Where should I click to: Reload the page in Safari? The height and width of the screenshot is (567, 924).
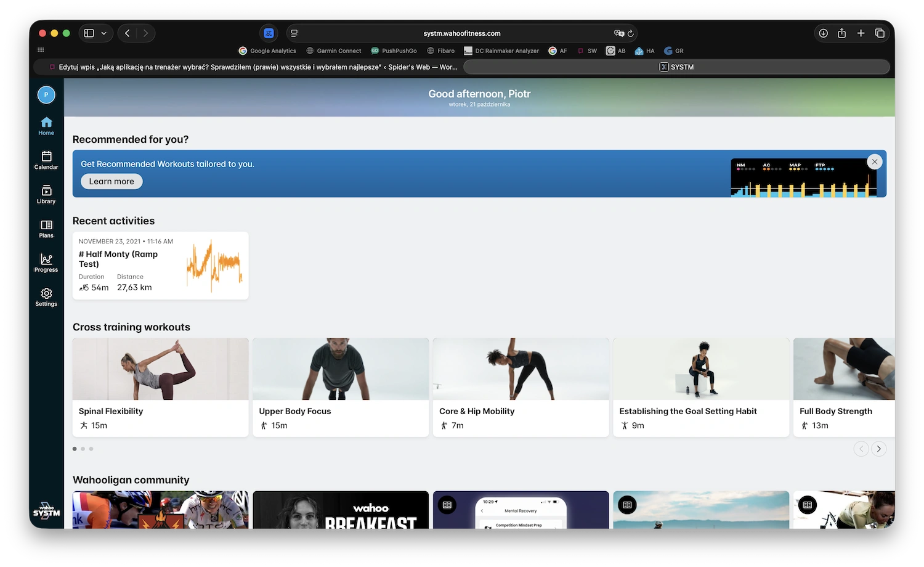[x=631, y=33]
